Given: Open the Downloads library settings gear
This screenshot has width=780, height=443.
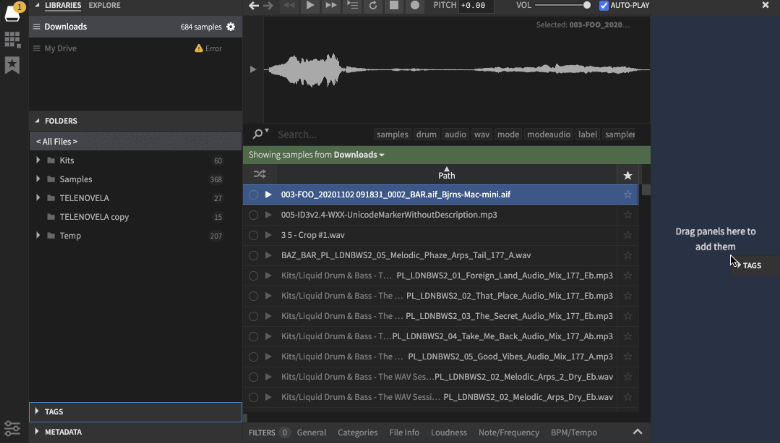Looking at the screenshot, I should pyautogui.click(x=231, y=27).
